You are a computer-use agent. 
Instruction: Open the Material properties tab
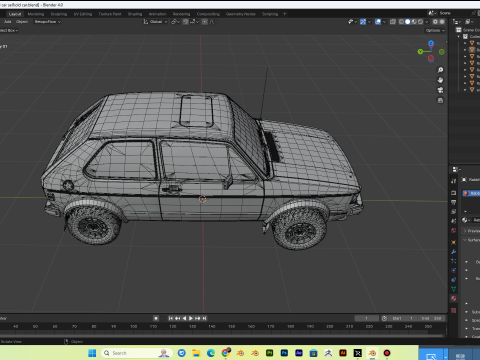pos(453,298)
